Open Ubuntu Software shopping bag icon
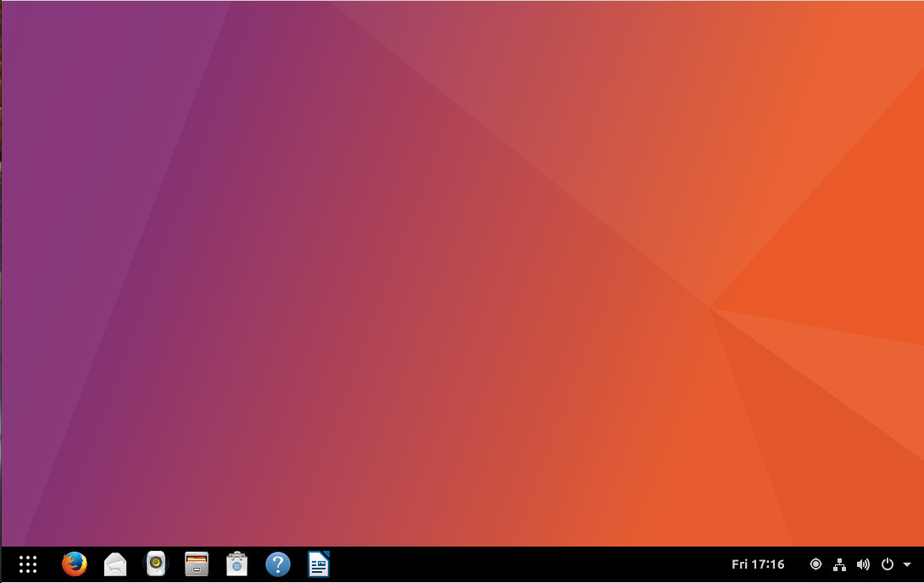Image resolution: width=924 pixels, height=583 pixels. point(237,564)
